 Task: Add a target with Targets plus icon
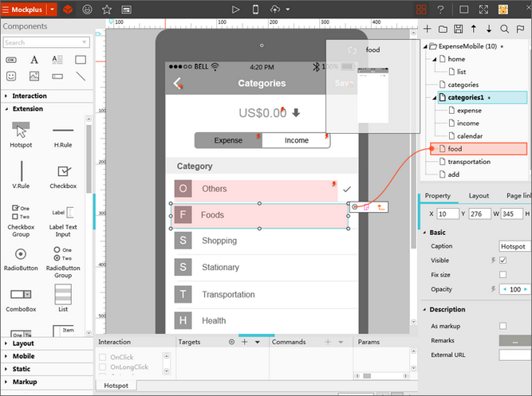[244, 342]
